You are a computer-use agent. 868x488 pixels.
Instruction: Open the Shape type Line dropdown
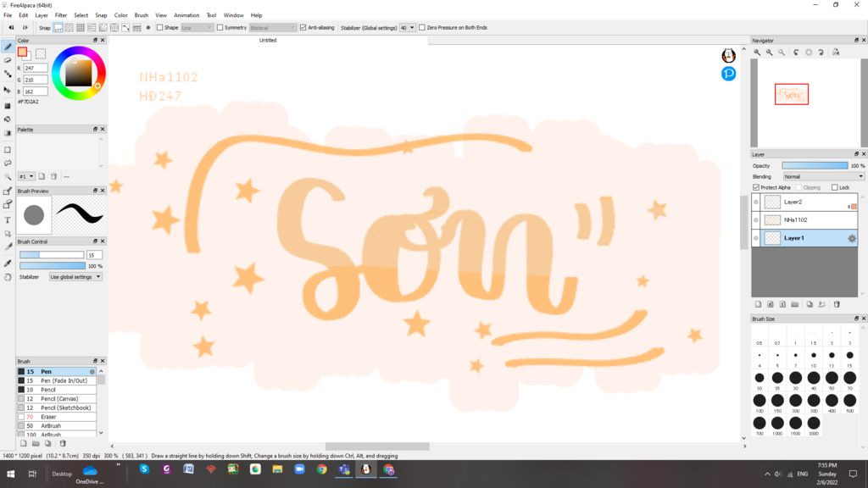197,28
